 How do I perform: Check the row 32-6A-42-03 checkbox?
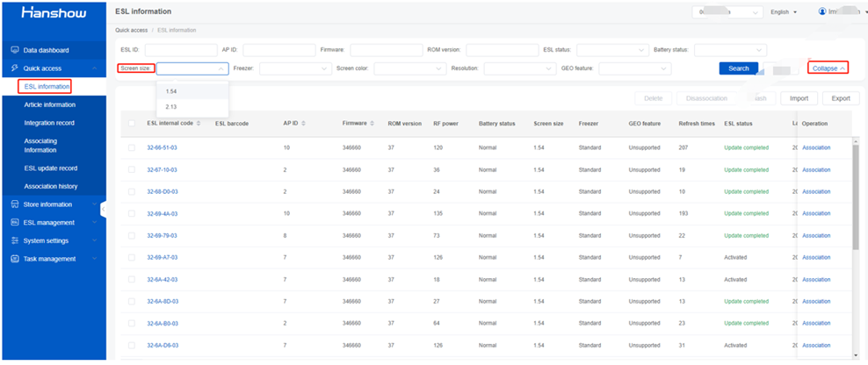132,280
